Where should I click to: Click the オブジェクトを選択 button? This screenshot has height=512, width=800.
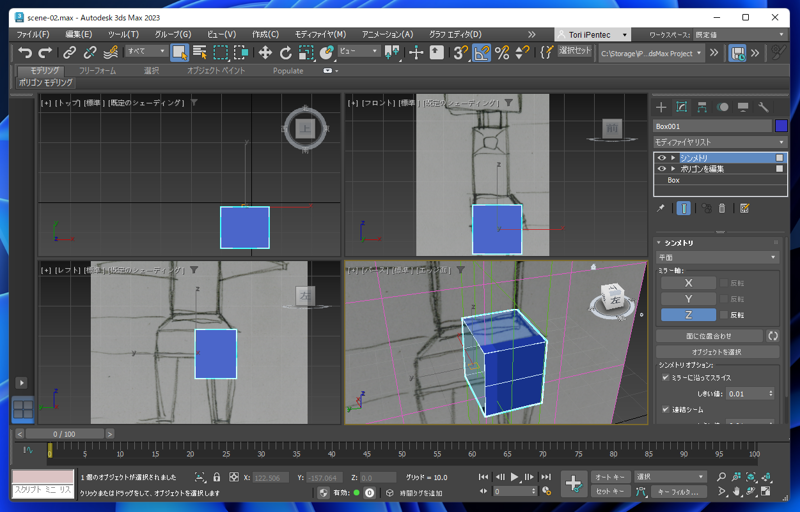click(717, 352)
